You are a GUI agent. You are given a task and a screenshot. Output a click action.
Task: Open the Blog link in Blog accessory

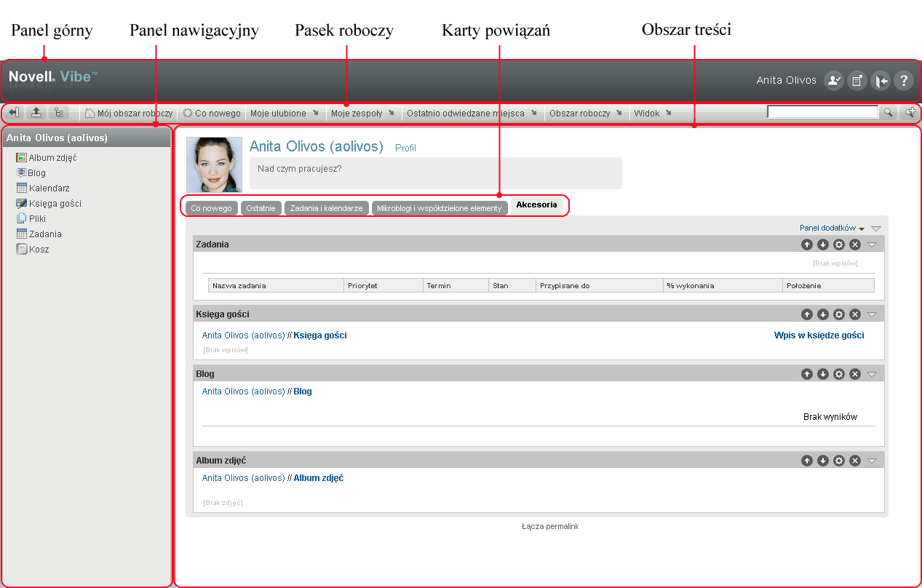(x=303, y=392)
